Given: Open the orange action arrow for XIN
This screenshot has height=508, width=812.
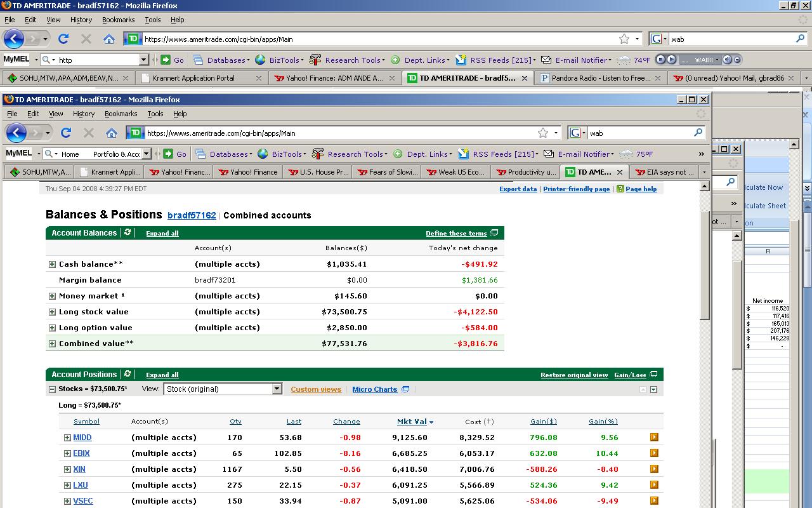Looking at the screenshot, I should pyautogui.click(x=654, y=469).
